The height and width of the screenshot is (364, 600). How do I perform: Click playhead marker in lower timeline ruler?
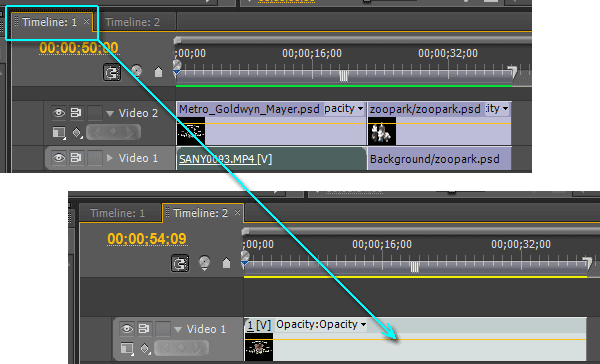[245, 258]
